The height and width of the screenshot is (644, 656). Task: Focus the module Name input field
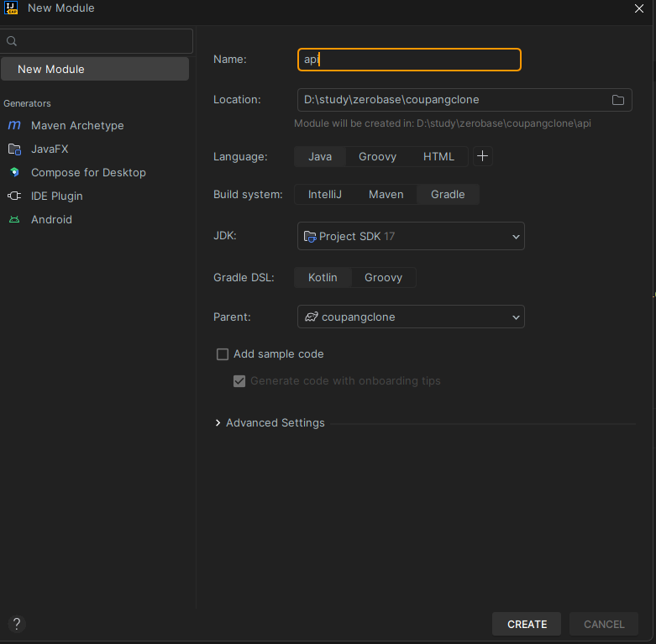(409, 60)
